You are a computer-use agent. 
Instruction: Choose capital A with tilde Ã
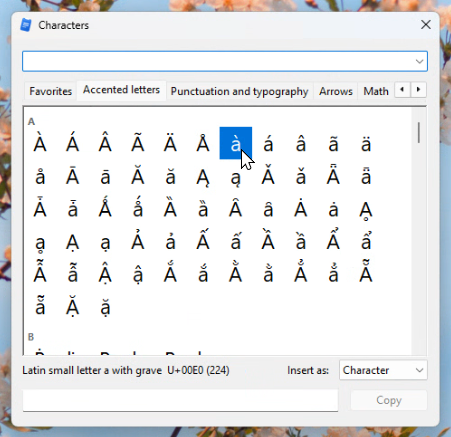[138, 143]
